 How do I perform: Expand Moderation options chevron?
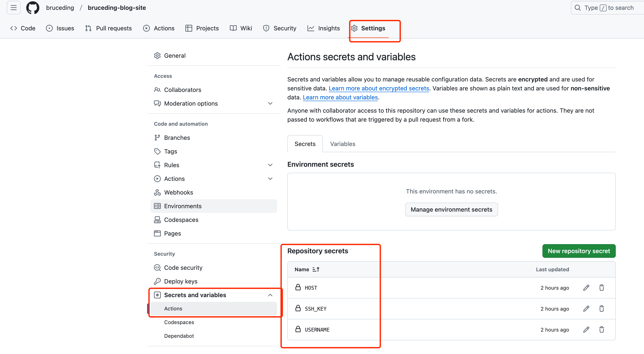(270, 103)
